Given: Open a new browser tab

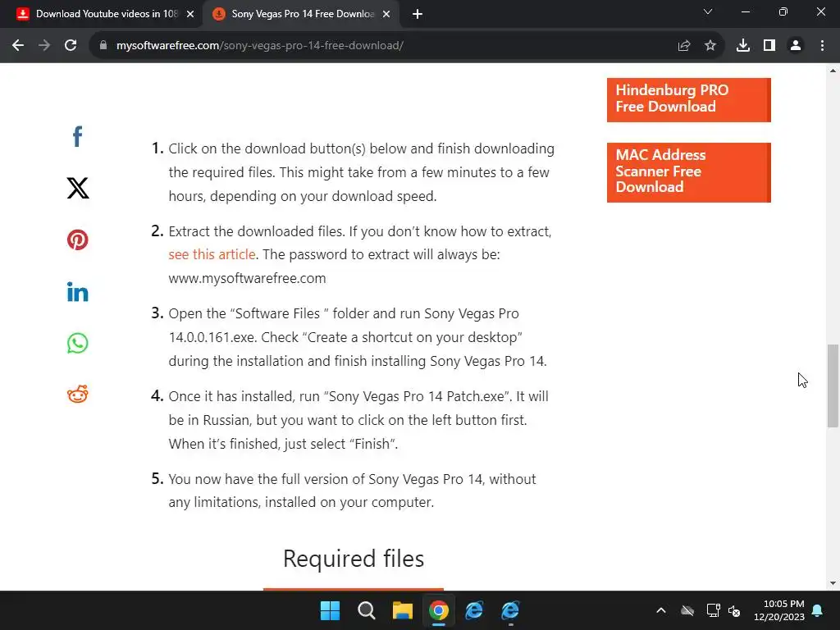Looking at the screenshot, I should click(x=418, y=15).
